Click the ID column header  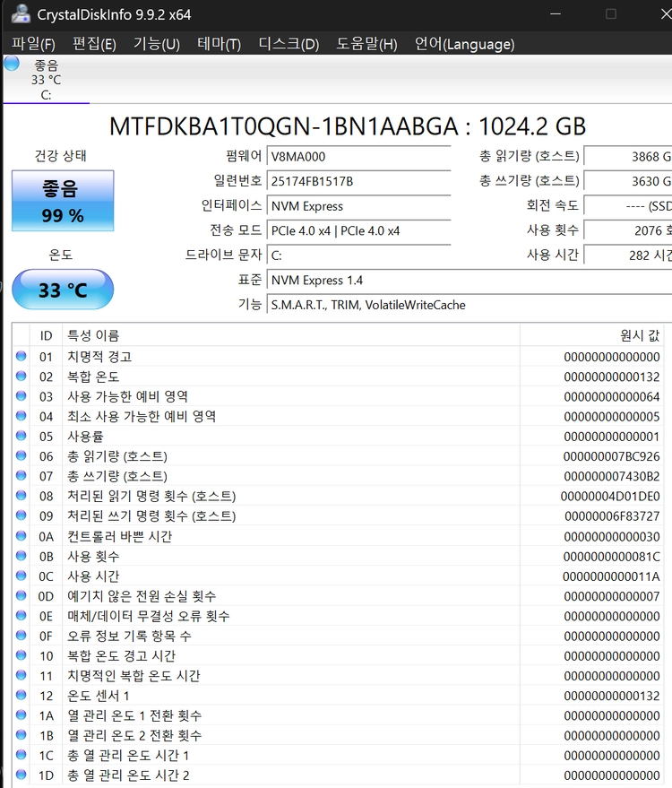(x=47, y=335)
